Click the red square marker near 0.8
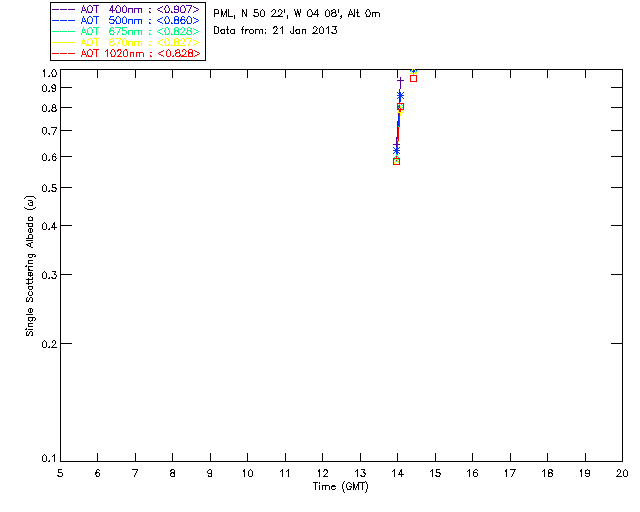 [400, 107]
